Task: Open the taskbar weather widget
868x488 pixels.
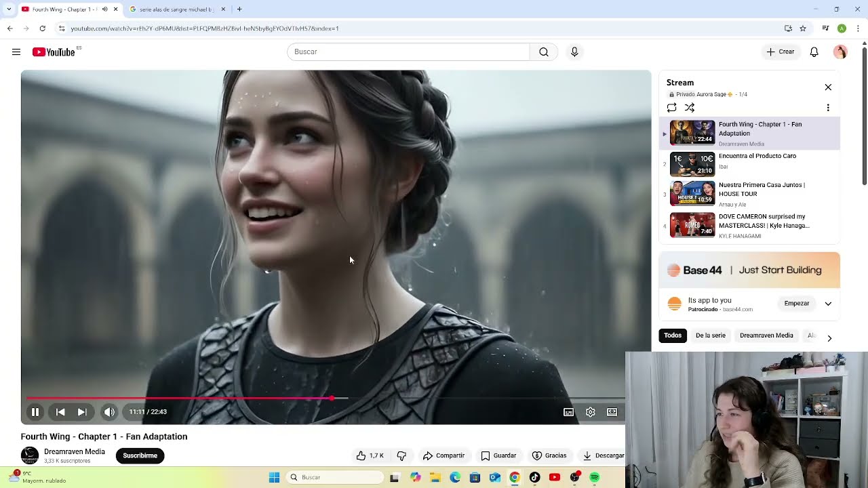Action: 37,477
